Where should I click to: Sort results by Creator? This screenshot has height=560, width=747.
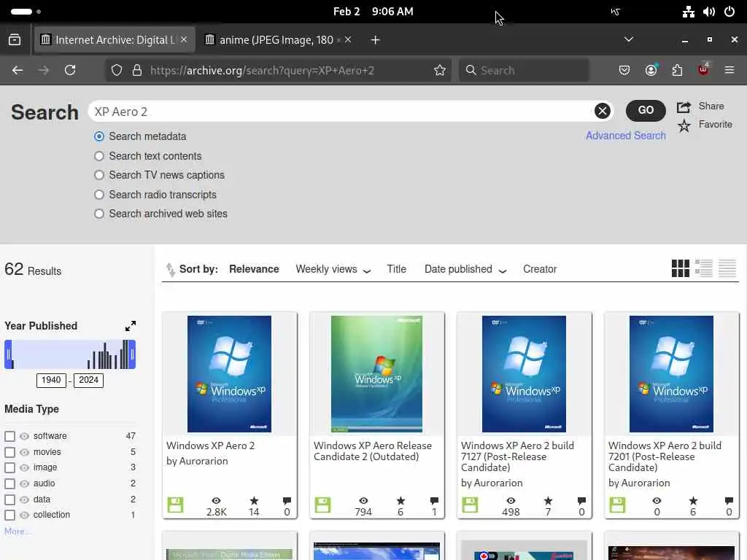tap(540, 269)
